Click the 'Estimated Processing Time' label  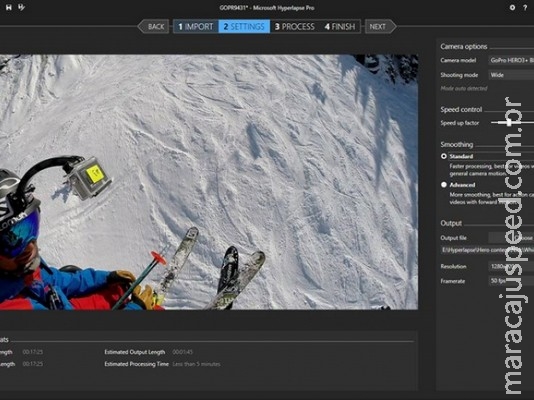pos(136,364)
